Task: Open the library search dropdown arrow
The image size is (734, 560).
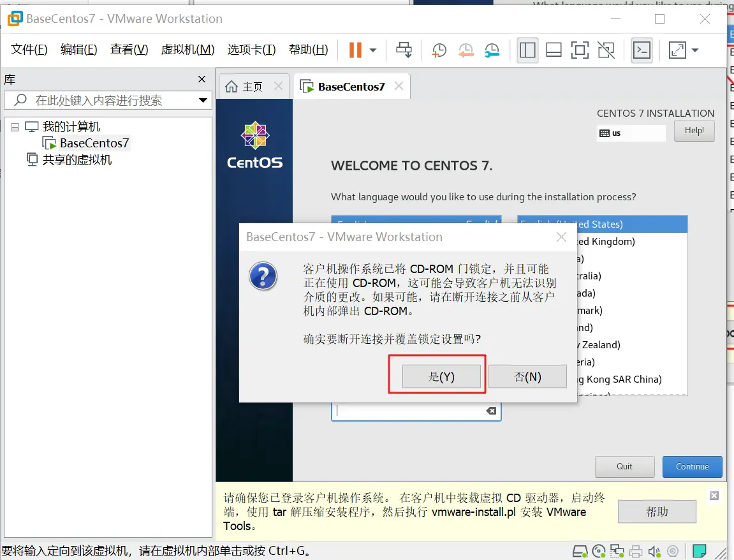Action: 203,100
